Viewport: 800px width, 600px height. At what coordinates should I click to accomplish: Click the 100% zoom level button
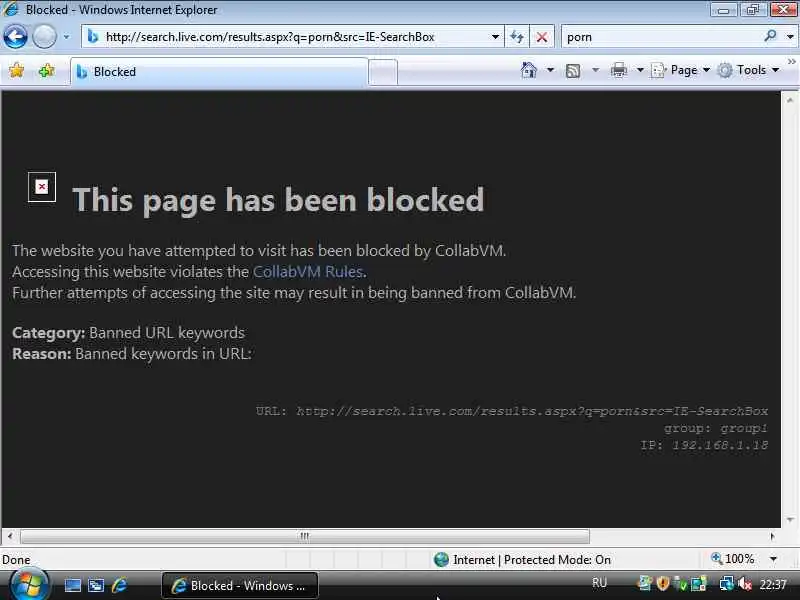pyautogui.click(x=733, y=559)
